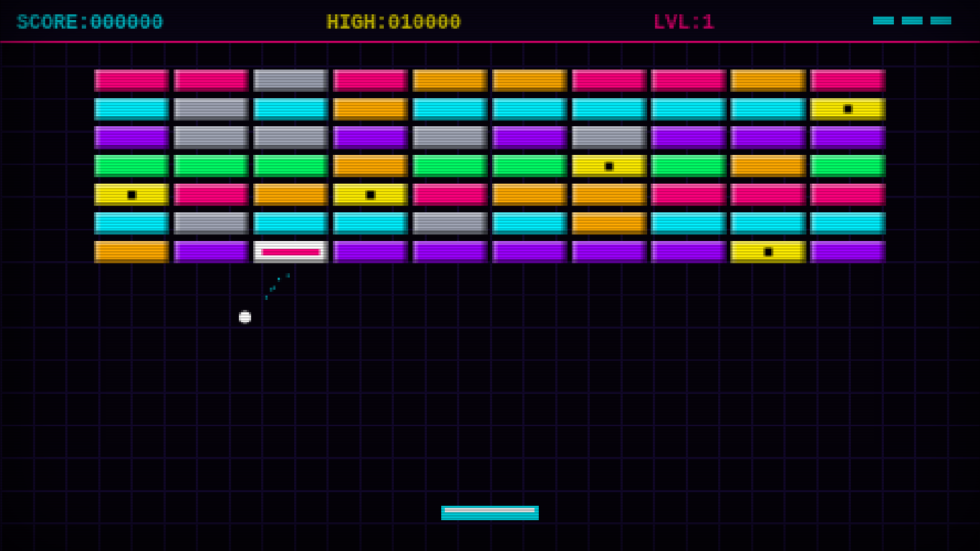This screenshot has height=551, width=980.
Task: Hit the yellow dotted brick beneath a gray brick
Action: (x=609, y=166)
